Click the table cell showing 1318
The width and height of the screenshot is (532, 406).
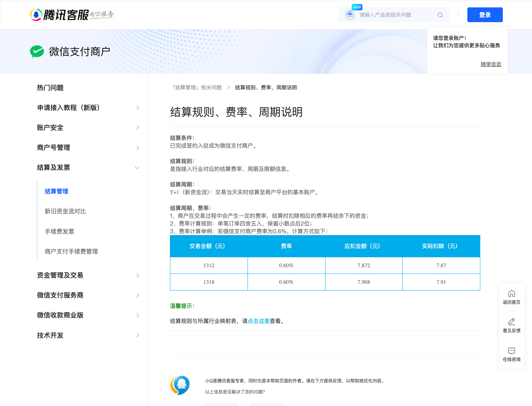209,282
